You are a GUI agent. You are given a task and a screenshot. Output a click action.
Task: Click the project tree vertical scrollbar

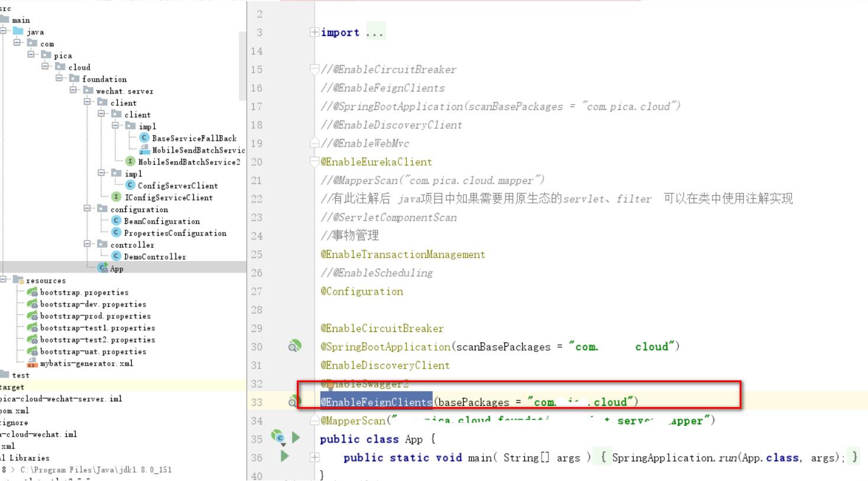click(242, 65)
